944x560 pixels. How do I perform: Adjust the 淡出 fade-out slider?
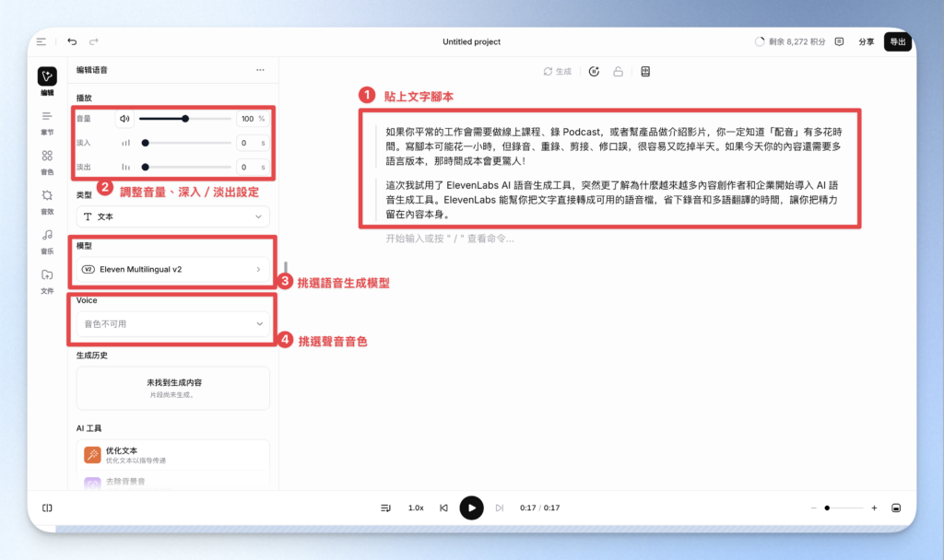tap(185, 168)
